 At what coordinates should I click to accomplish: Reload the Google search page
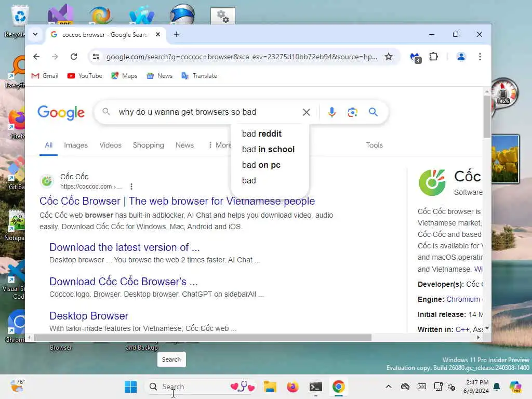(74, 57)
